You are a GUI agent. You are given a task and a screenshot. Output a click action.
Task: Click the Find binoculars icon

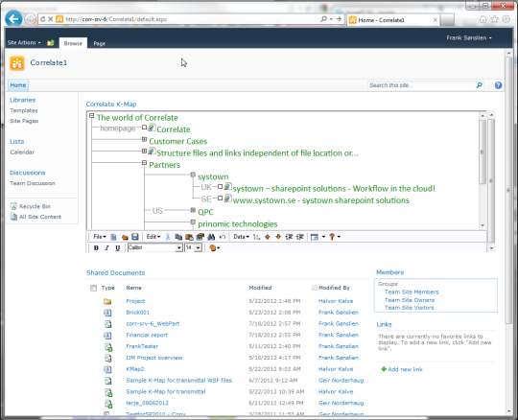coord(211,237)
